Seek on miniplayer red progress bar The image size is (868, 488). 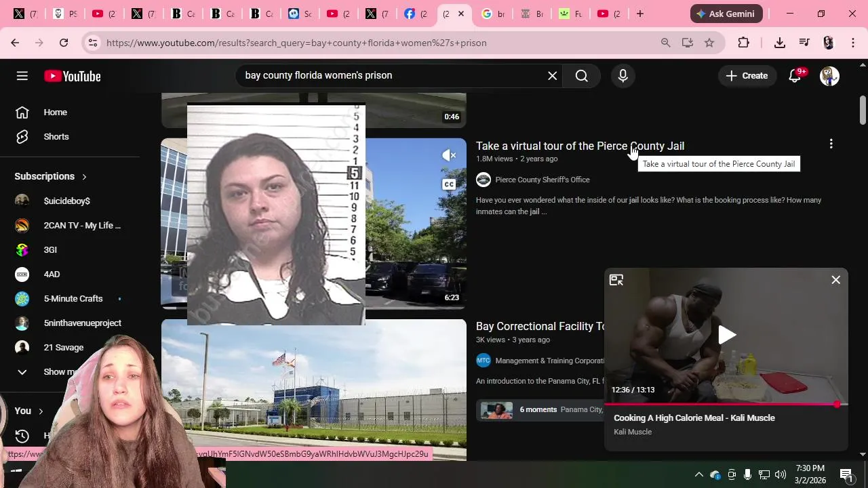click(726, 404)
